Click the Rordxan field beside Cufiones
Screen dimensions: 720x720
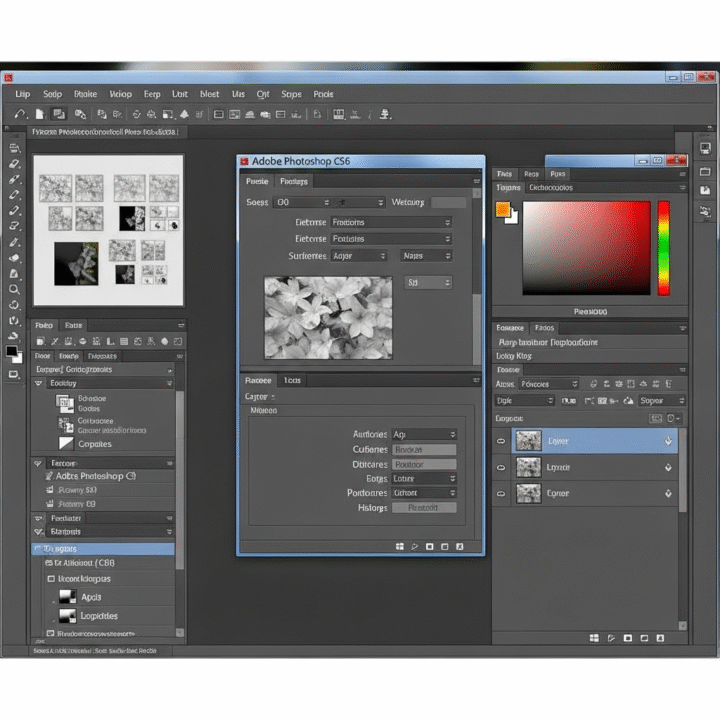424,450
